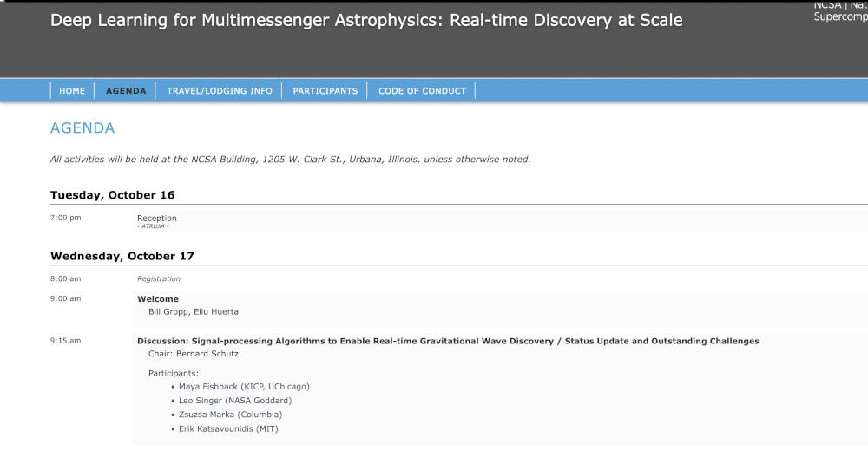Click the blue AGENDA page heading
Image resolution: width=868 pixels, height=451 pixels.
pos(82,128)
